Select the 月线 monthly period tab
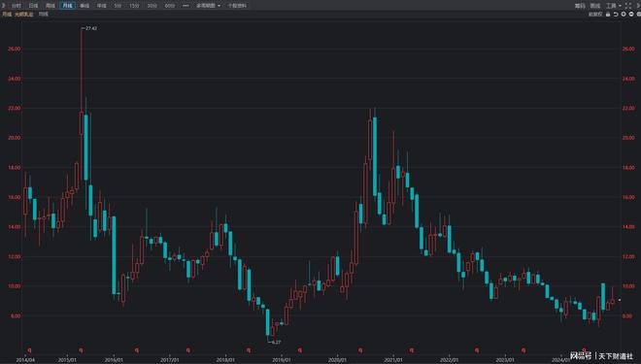The height and width of the screenshot is (364, 641). [67, 6]
